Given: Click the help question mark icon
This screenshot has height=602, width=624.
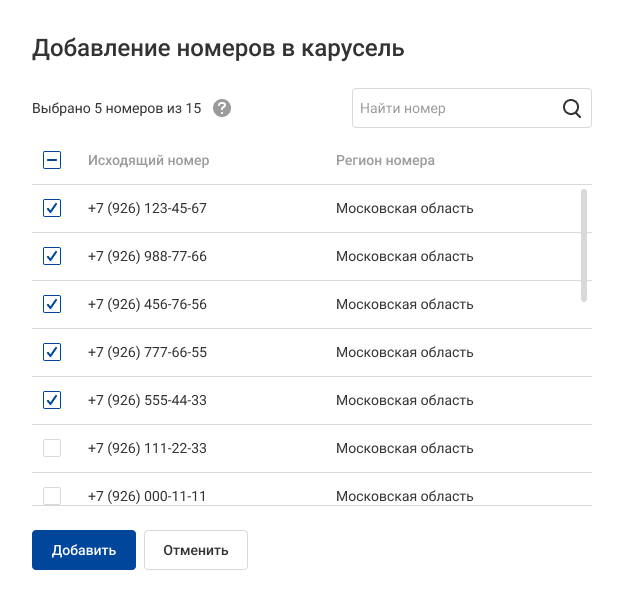Looking at the screenshot, I should [222, 108].
